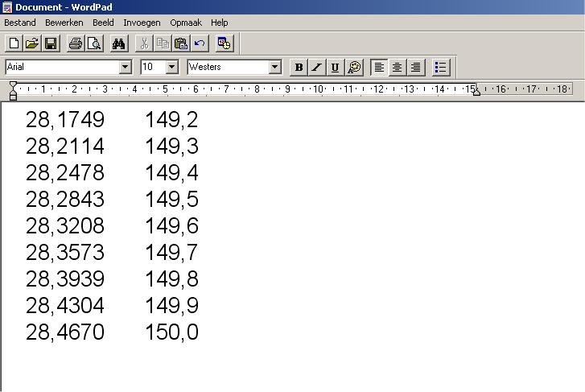The width and height of the screenshot is (585, 392).
Task: Click the binoculars Find icon
Action: [x=119, y=43]
